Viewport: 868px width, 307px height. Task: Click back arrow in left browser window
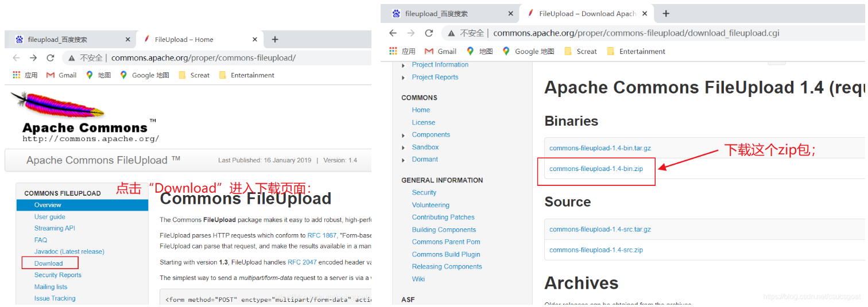[16, 58]
